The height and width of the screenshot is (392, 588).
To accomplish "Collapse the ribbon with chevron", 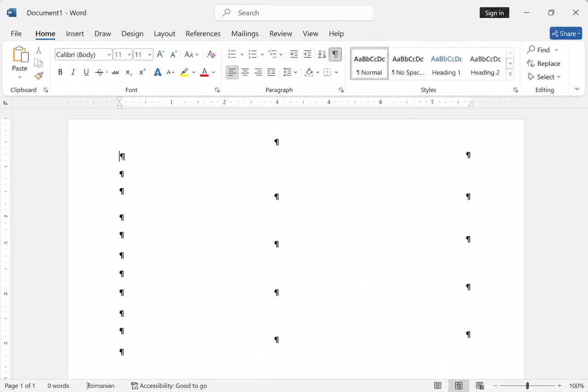I will point(577,89).
